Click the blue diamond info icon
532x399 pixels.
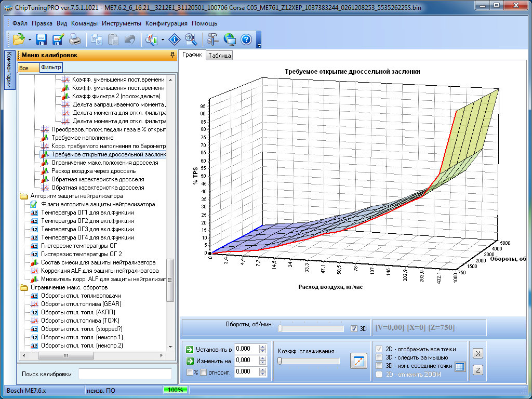tap(175, 39)
